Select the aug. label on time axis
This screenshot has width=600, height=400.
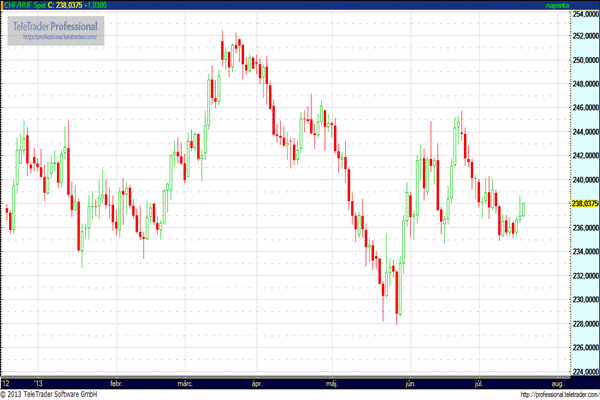557,383
